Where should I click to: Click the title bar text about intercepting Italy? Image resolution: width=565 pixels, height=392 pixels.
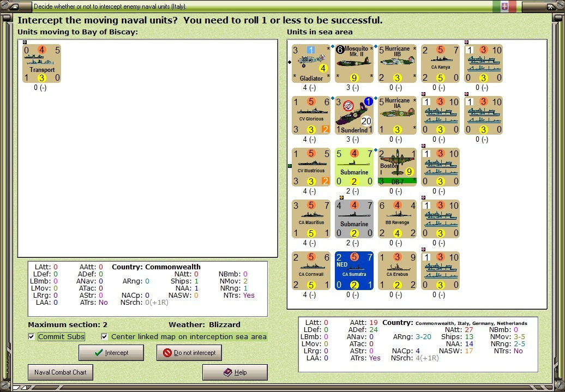pos(110,7)
